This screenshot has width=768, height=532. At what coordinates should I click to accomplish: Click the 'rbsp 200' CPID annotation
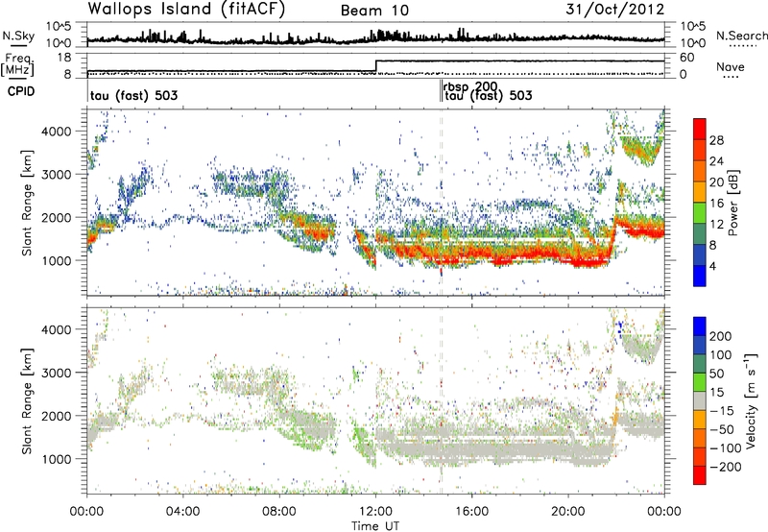click(x=470, y=86)
